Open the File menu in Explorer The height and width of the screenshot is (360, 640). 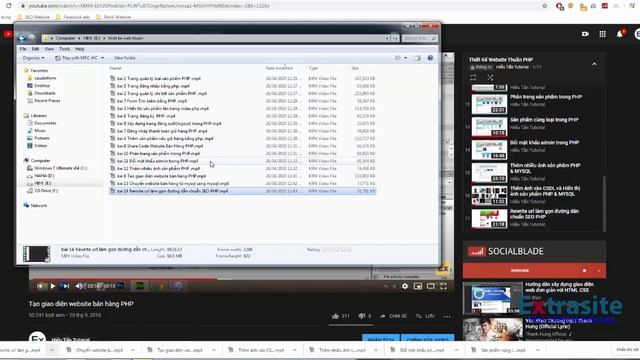click(23, 49)
